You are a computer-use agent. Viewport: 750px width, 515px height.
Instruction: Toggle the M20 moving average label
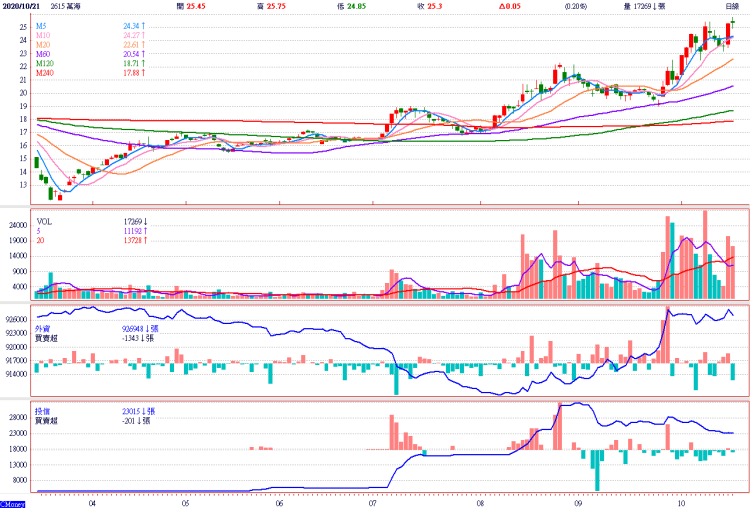(43, 43)
